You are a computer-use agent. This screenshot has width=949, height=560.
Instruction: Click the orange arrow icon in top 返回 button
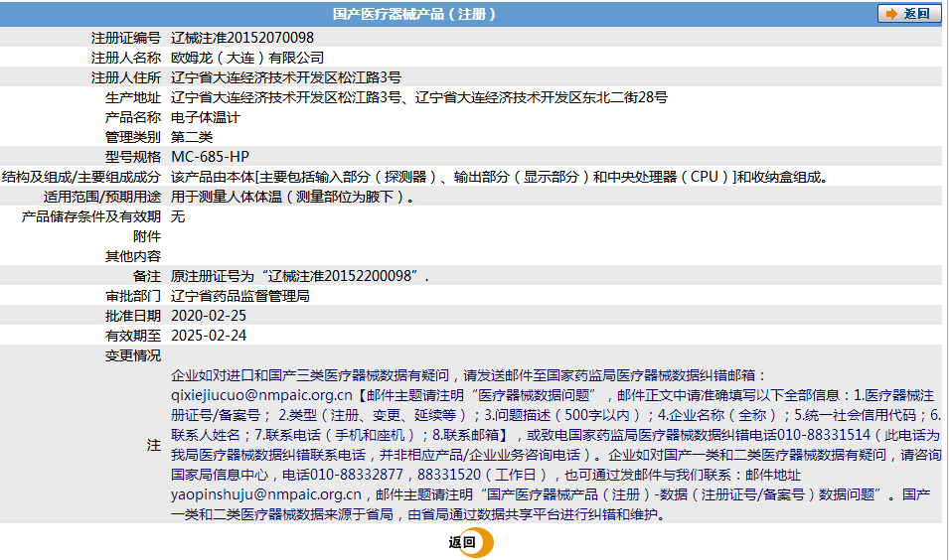[x=891, y=14]
